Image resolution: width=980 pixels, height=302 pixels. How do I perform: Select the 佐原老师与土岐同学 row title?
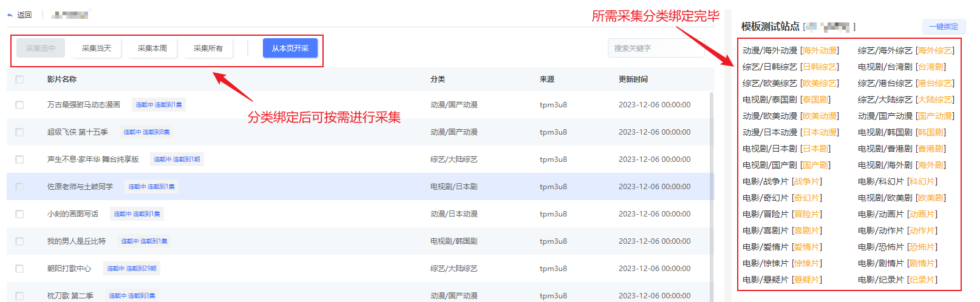pyautogui.click(x=80, y=187)
